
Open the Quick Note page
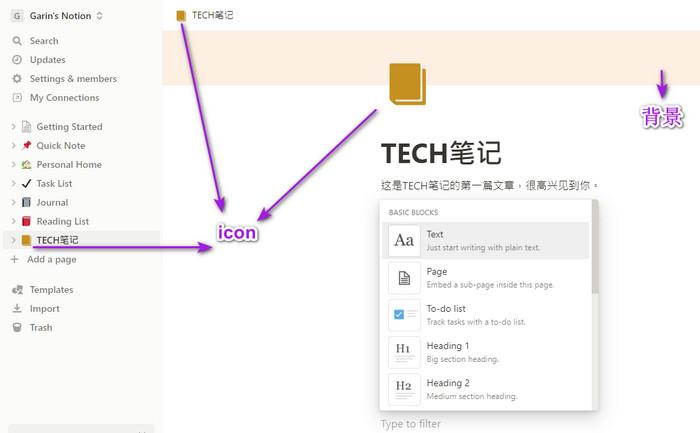pyautogui.click(x=61, y=146)
